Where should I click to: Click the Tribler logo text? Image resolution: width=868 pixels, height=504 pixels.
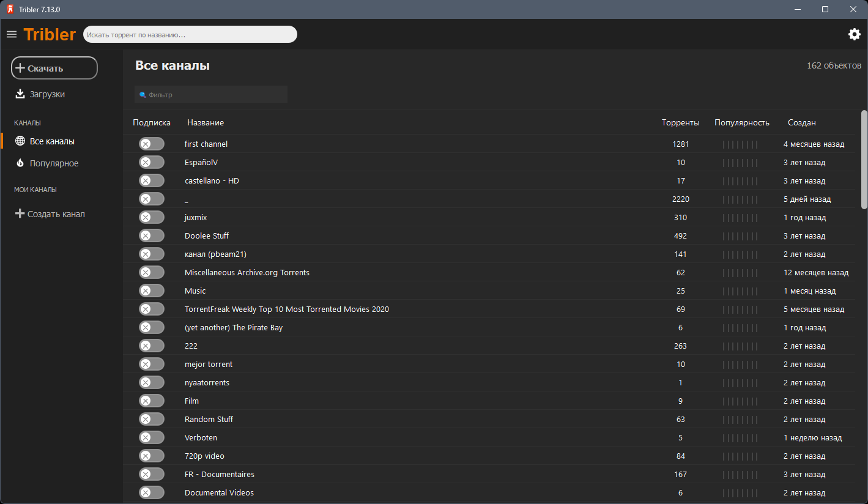click(50, 34)
